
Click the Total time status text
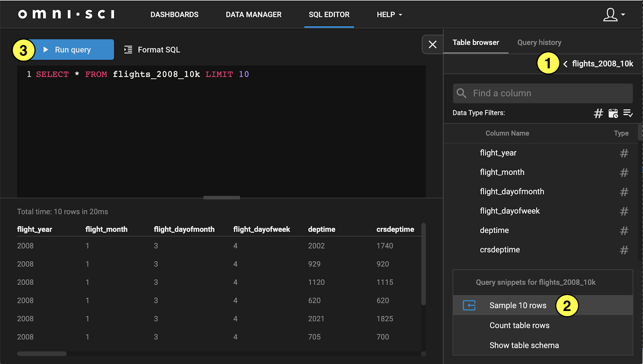pos(62,211)
